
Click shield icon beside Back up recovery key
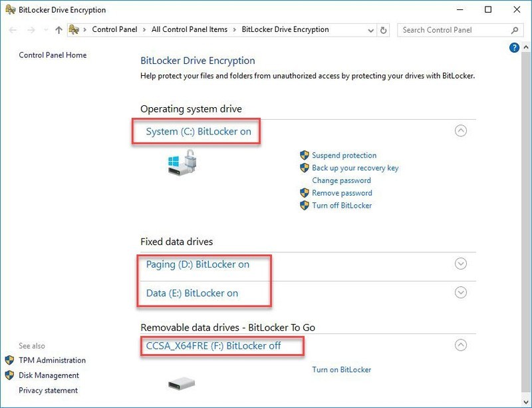(x=305, y=168)
